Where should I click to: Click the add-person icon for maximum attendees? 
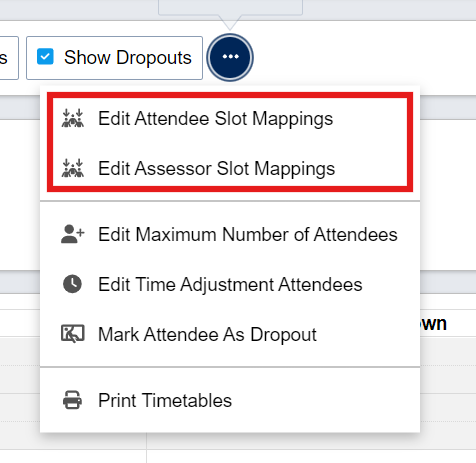(73, 234)
